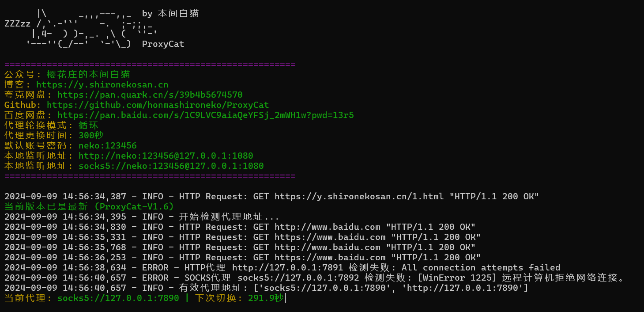The image size is (644, 312).
Task: Click the default credentials neko:123456
Action: point(107,146)
